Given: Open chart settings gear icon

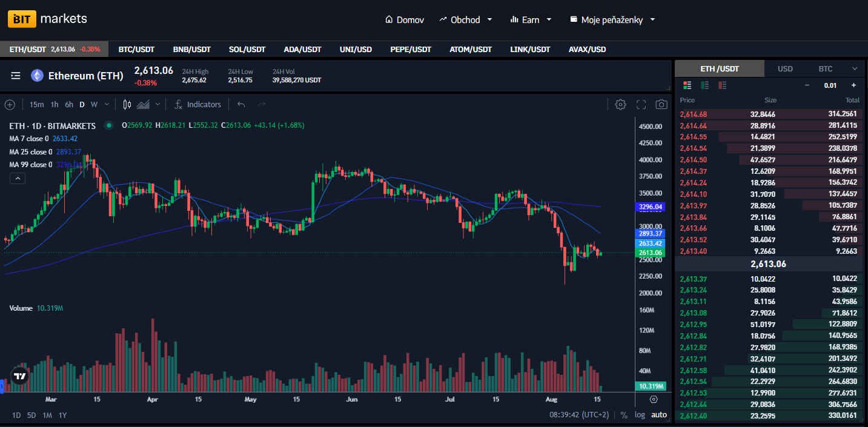Looking at the screenshot, I should pyautogui.click(x=620, y=104).
